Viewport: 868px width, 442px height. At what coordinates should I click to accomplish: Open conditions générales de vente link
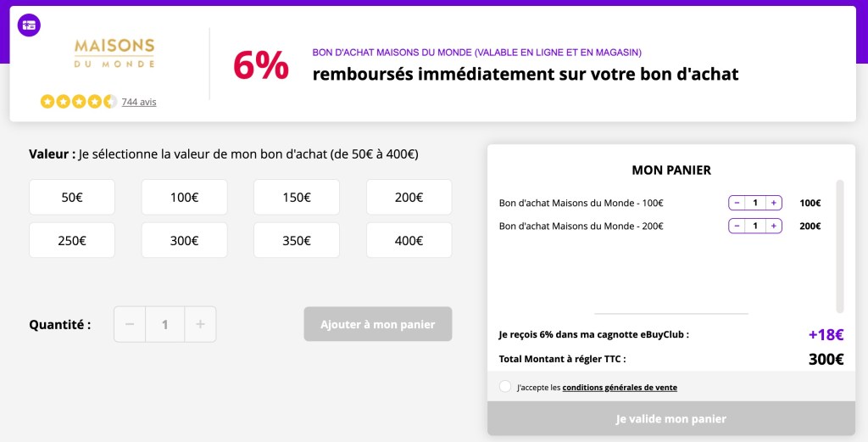pyautogui.click(x=620, y=388)
